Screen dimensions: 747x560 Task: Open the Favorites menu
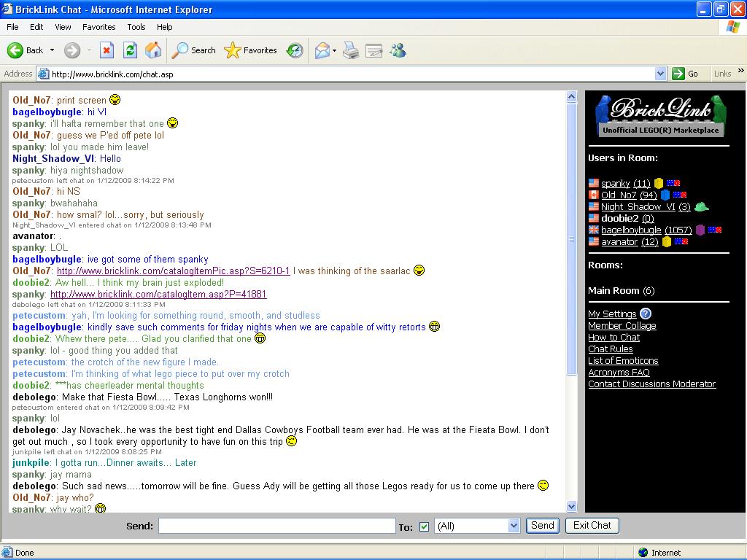[x=98, y=27]
